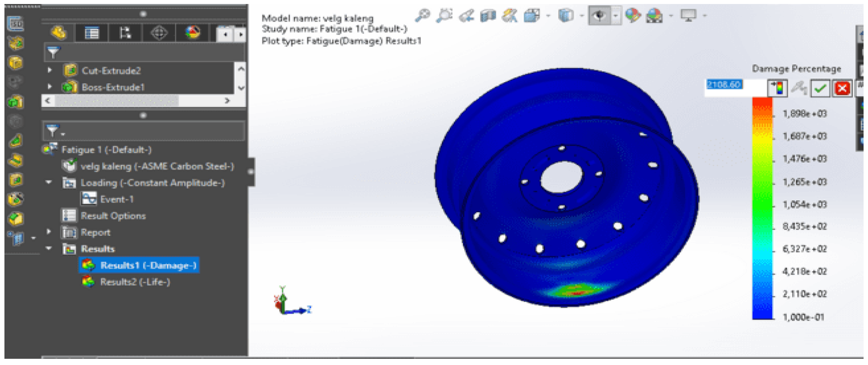
Task: Switch to the ConfigurationManager tab
Action: tap(125, 33)
